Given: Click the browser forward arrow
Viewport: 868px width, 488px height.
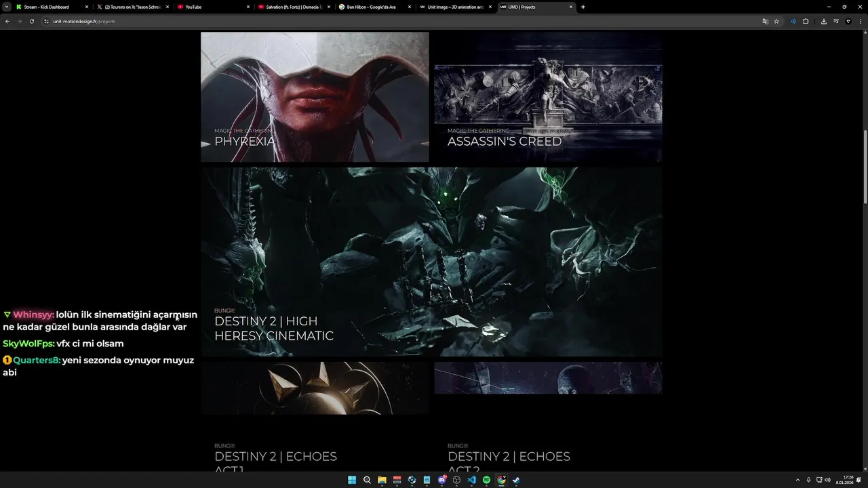Looking at the screenshot, I should click(x=19, y=21).
